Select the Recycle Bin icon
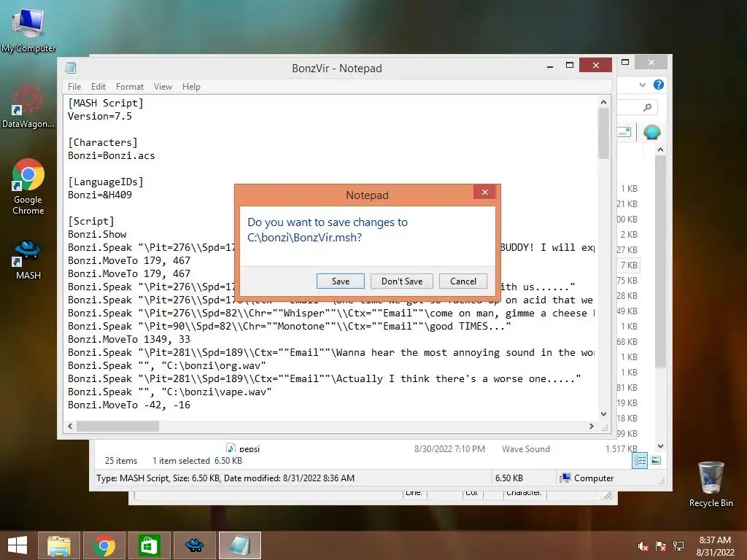Viewport: 747px width, 560px height. pyautogui.click(x=711, y=485)
